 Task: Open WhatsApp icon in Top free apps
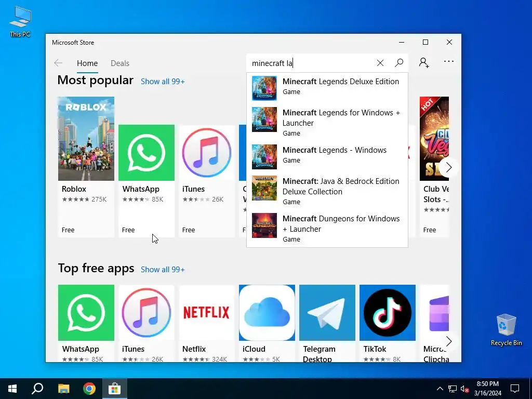coord(86,312)
